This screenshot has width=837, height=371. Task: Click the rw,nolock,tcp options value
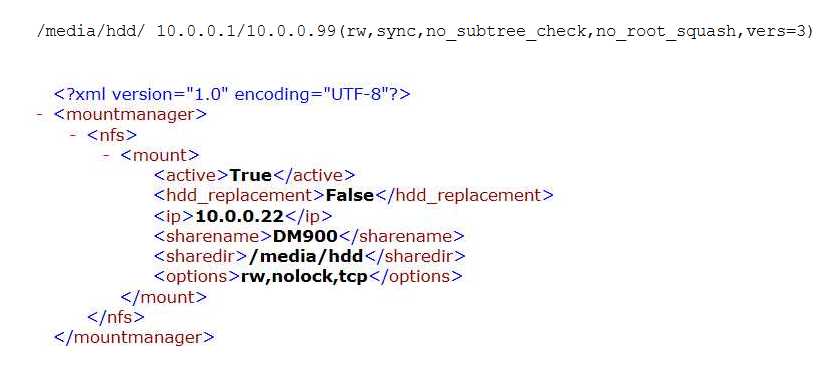[x=304, y=277]
